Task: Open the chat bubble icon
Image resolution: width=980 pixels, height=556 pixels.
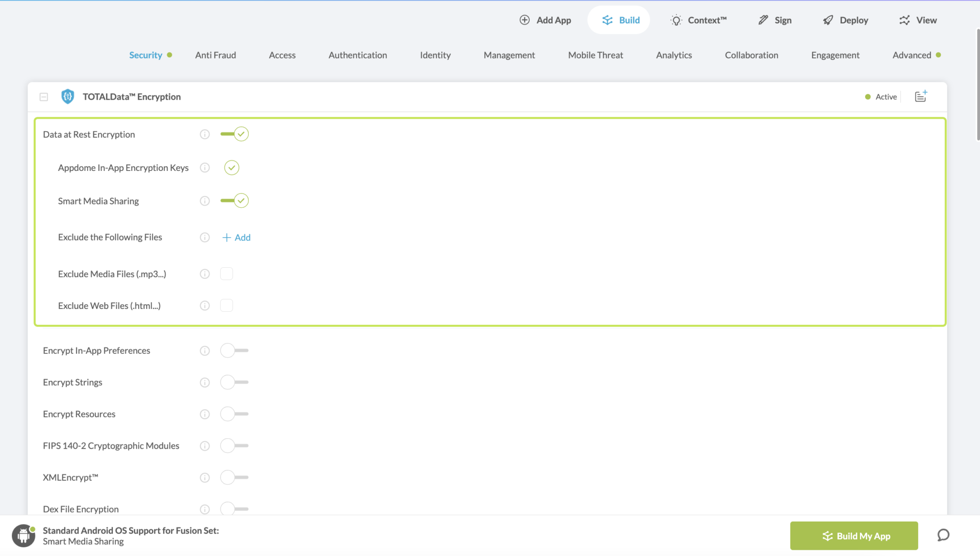Action: (943, 535)
